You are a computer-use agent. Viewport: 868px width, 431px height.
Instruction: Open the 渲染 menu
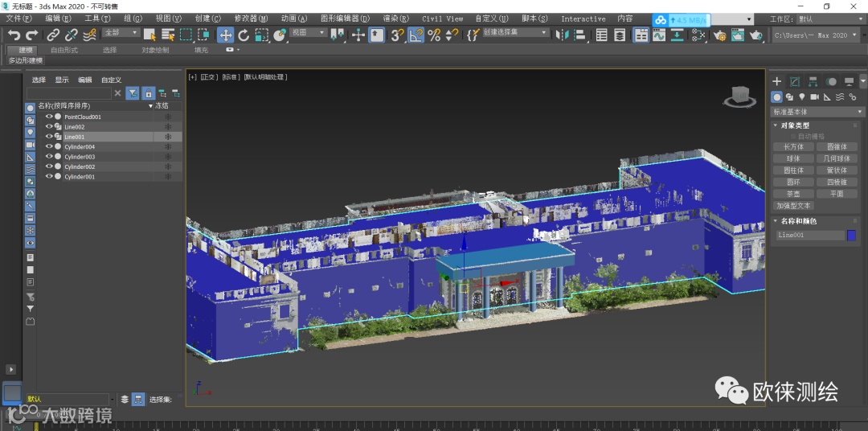(395, 18)
